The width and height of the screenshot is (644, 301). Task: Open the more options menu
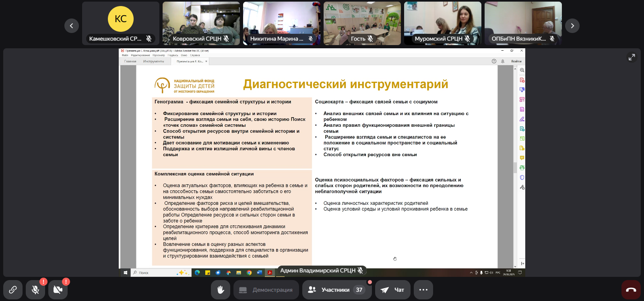point(423,290)
